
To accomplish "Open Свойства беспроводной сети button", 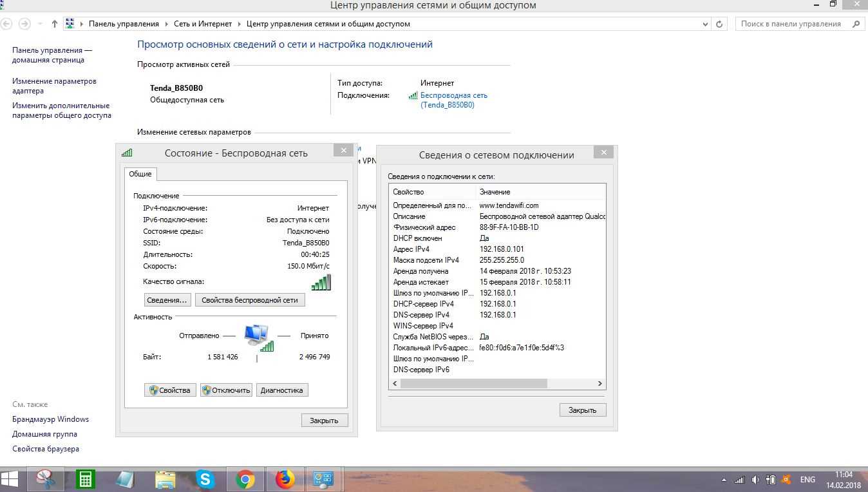I will [250, 300].
